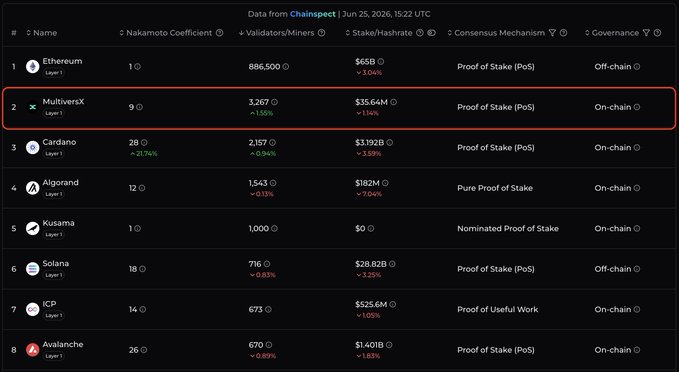Open Governance filter icon
679x372 pixels.
coord(646,33)
